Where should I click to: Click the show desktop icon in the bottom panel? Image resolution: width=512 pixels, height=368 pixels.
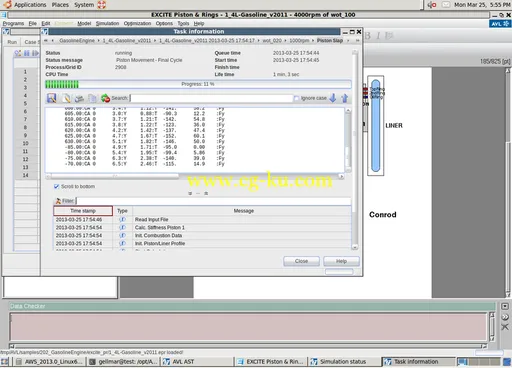click(x=5, y=362)
